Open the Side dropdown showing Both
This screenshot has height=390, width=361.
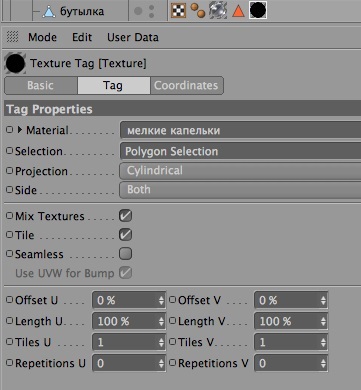[240, 190]
